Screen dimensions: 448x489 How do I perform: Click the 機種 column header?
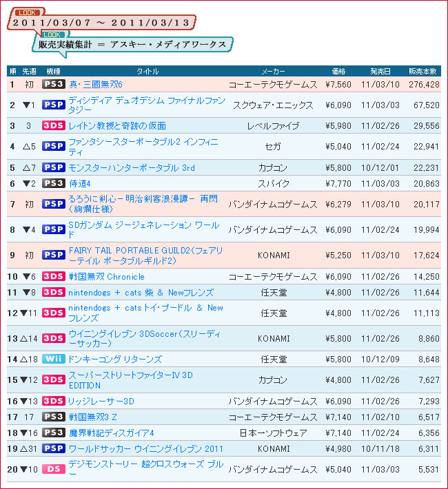53,72
